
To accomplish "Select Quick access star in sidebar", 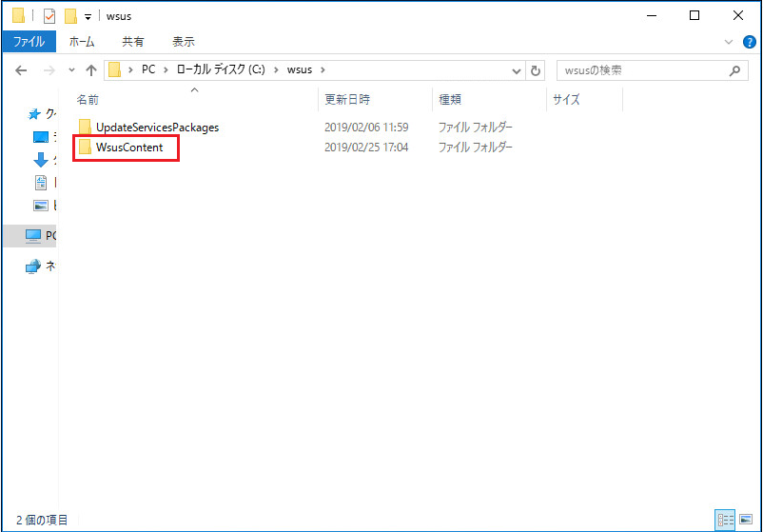I will tap(34, 114).
